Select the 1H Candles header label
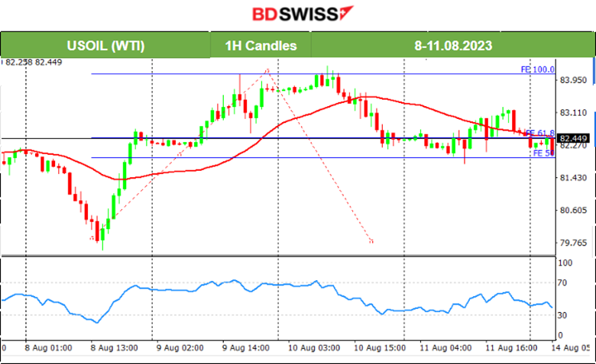596x364 pixels. (261, 46)
